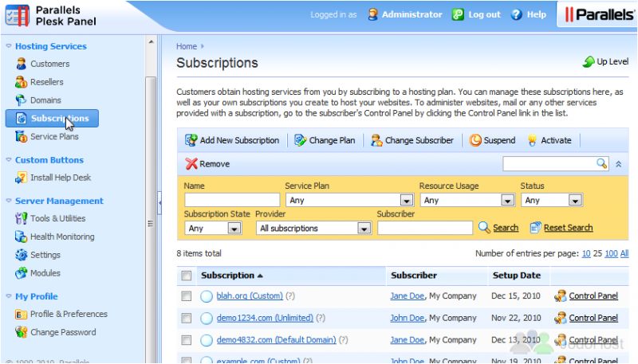Collapse the My Profile section
This screenshot has height=364, width=638.
9,296
